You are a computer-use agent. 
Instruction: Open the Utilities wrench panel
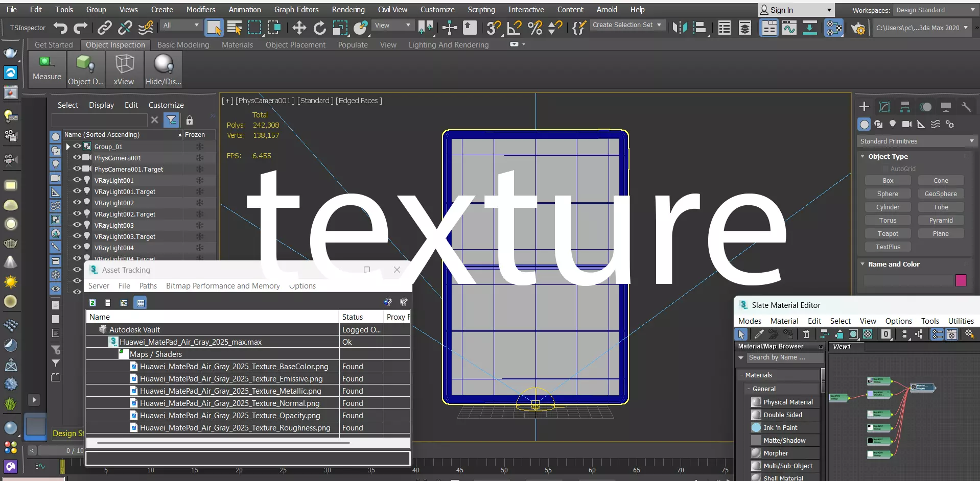click(966, 107)
